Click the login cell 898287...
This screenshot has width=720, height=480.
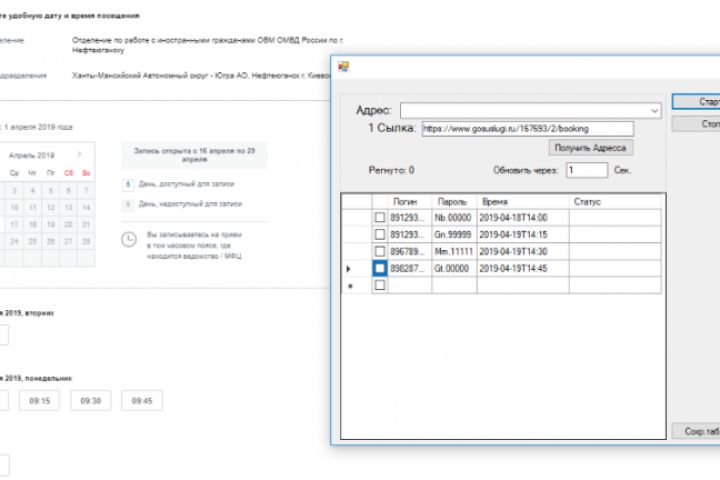(410, 269)
